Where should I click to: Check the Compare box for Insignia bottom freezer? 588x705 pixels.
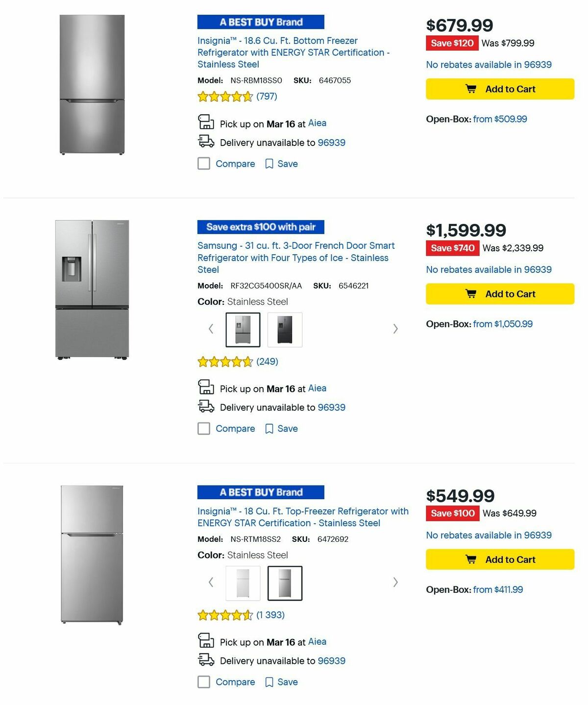coord(203,163)
